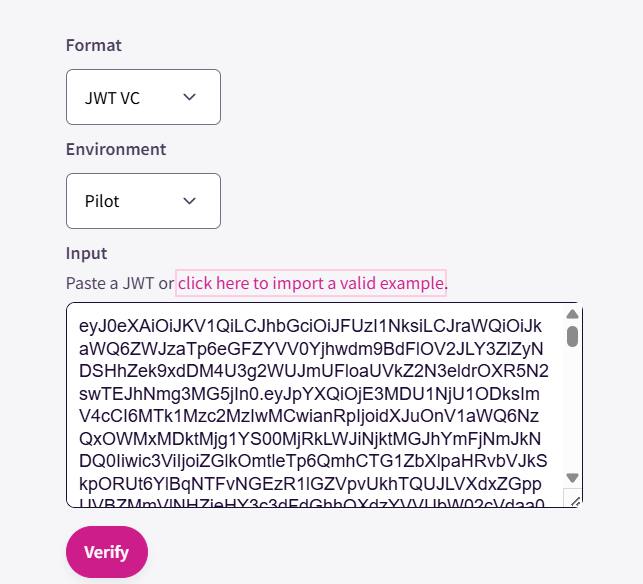
Task: Click the Verify button
Action: pyautogui.click(x=107, y=552)
